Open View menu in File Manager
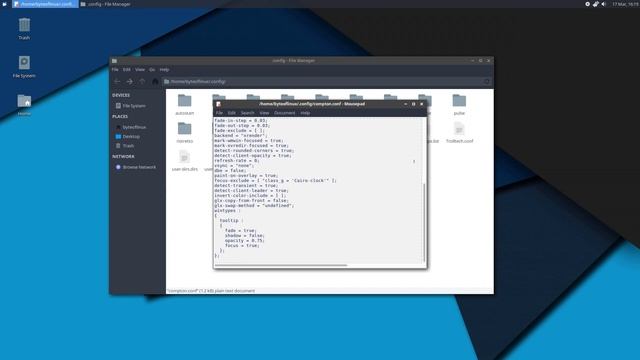Screen dimensions: 640x360 [x=140, y=70]
